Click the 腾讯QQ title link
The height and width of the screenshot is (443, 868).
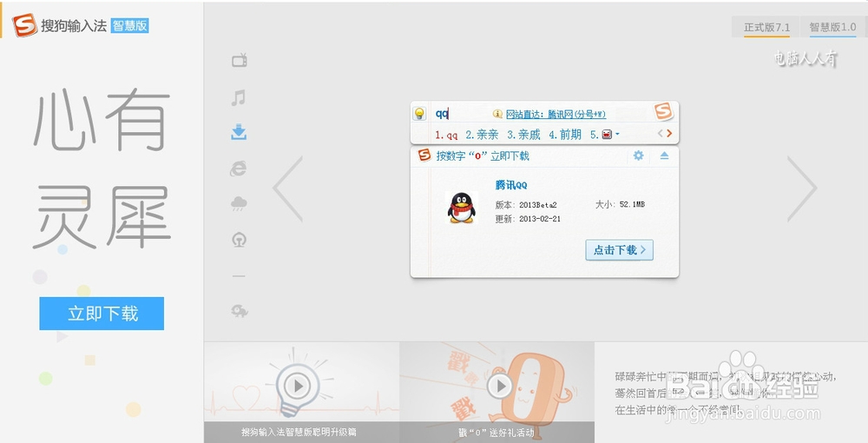click(x=511, y=185)
